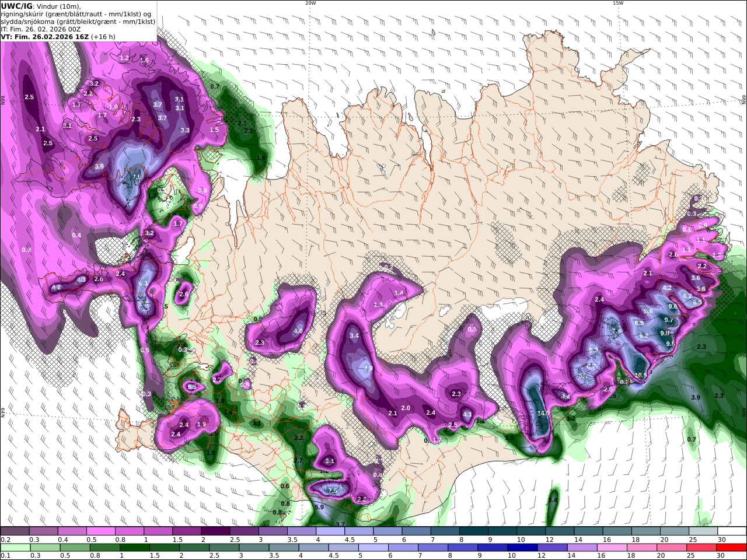Click the "5.9" value near the south coast

click(319, 507)
